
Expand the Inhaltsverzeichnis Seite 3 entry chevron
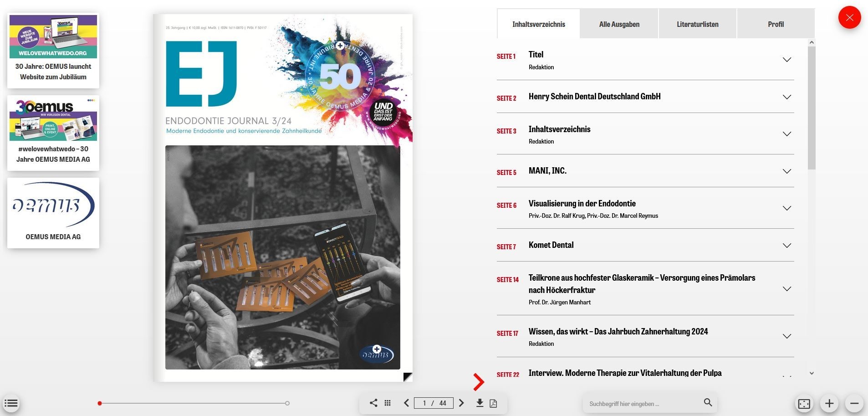[786, 134]
